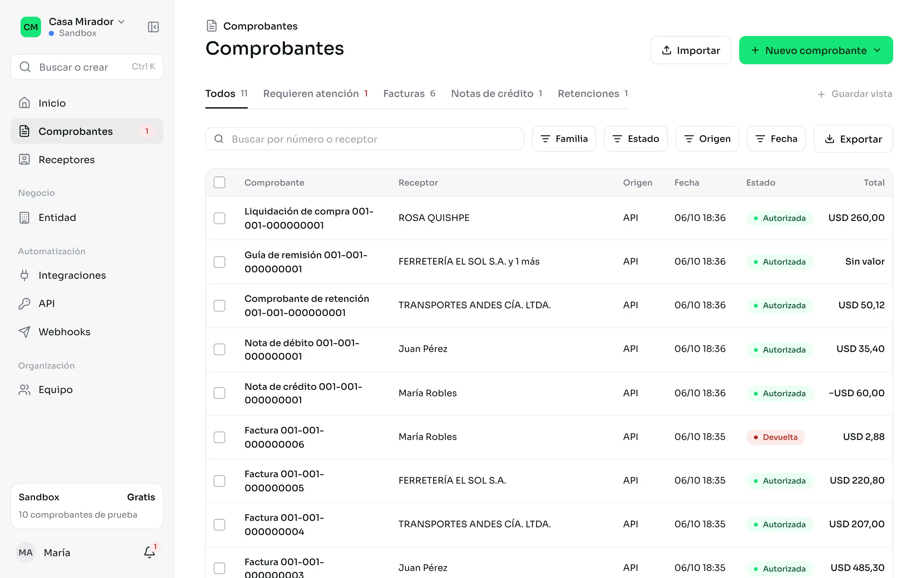Click the API key icon
Image resolution: width=924 pixels, height=578 pixels.
(24, 303)
